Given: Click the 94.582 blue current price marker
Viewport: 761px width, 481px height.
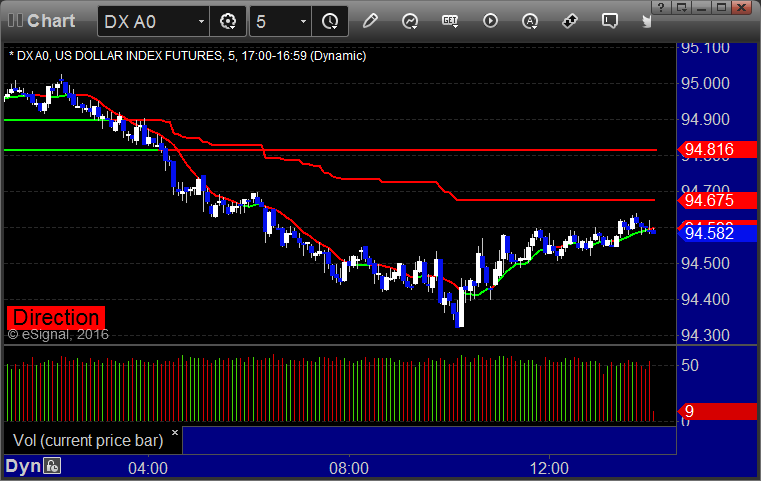Looking at the screenshot, I should coord(717,233).
